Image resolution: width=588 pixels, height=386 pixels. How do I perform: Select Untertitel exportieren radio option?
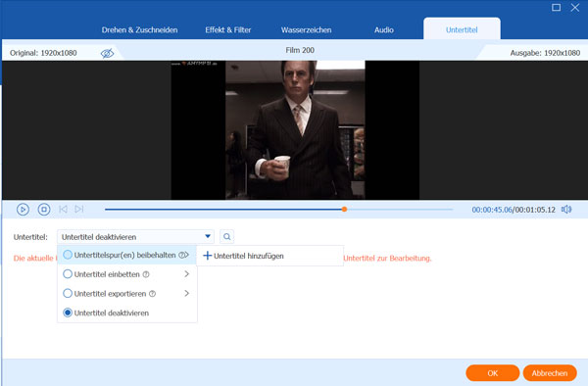(68, 293)
